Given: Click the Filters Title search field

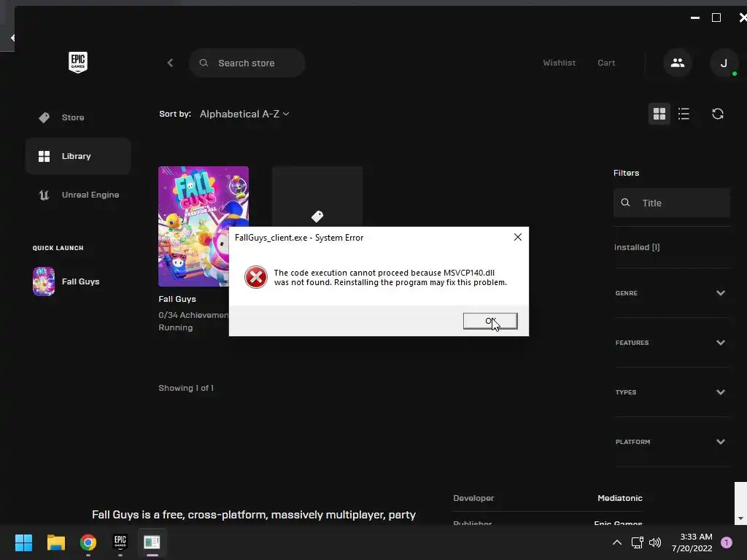Looking at the screenshot, I should click(672, 203).
